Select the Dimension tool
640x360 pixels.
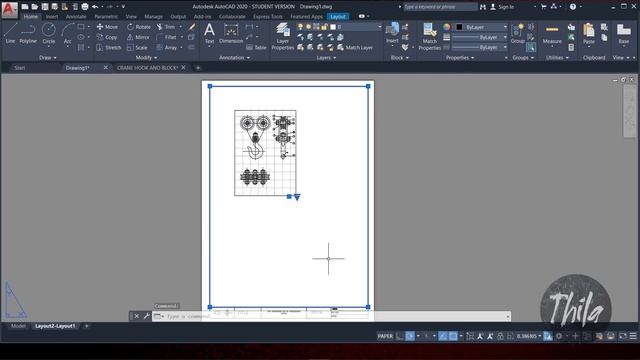(x=231, y=33)
